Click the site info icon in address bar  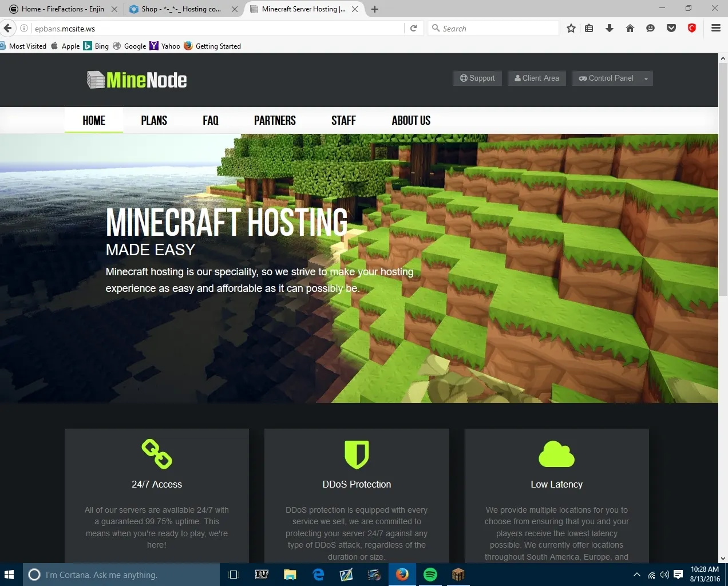(24, 28)
